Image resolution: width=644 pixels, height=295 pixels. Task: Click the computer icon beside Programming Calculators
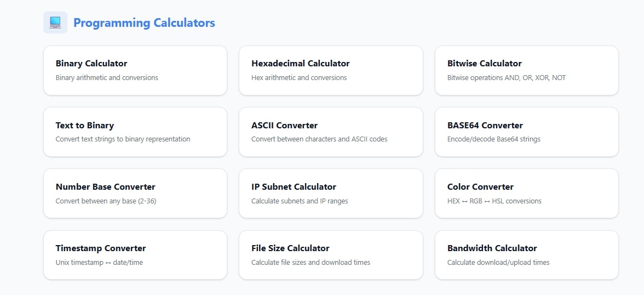[x=55, y=22]
